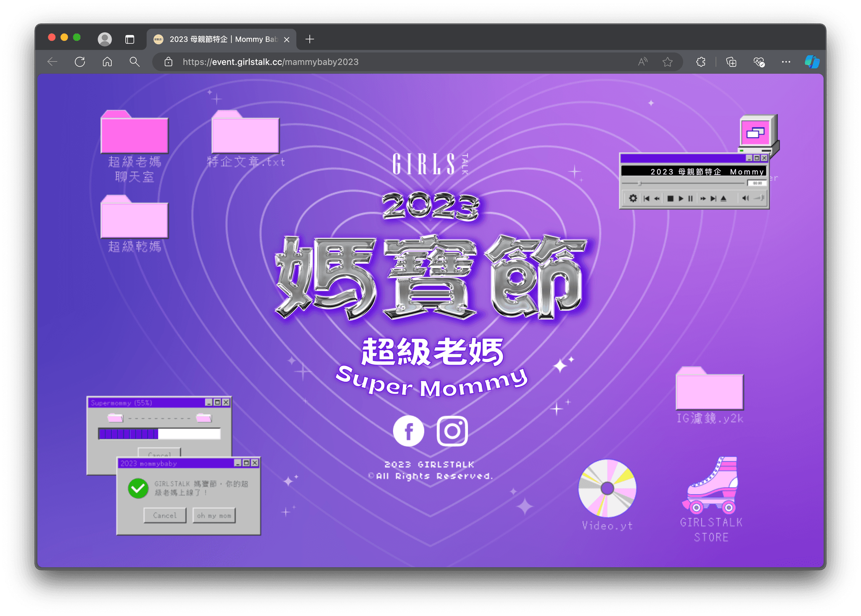Click the eject button in media player
Viewport: 861px width, 616px height.
click(x=724, y=198)
